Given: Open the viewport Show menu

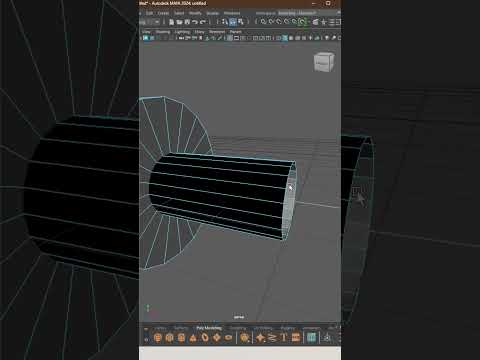Looking at the screenshot, I should 199,32.
